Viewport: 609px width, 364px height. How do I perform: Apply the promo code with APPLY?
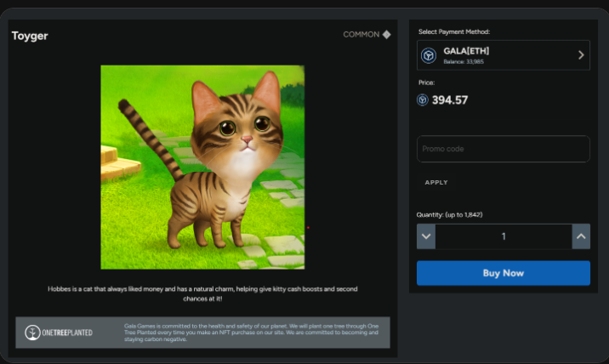click(436, 182)
